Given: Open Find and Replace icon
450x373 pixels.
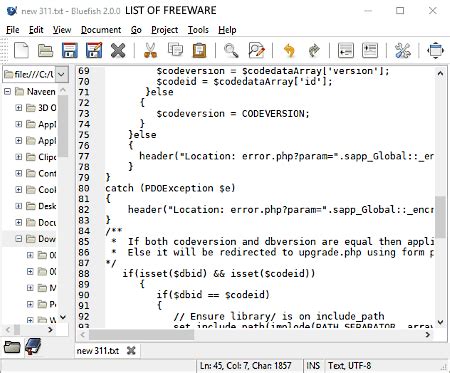Looking at the screenshot, I should pos(256,51).
